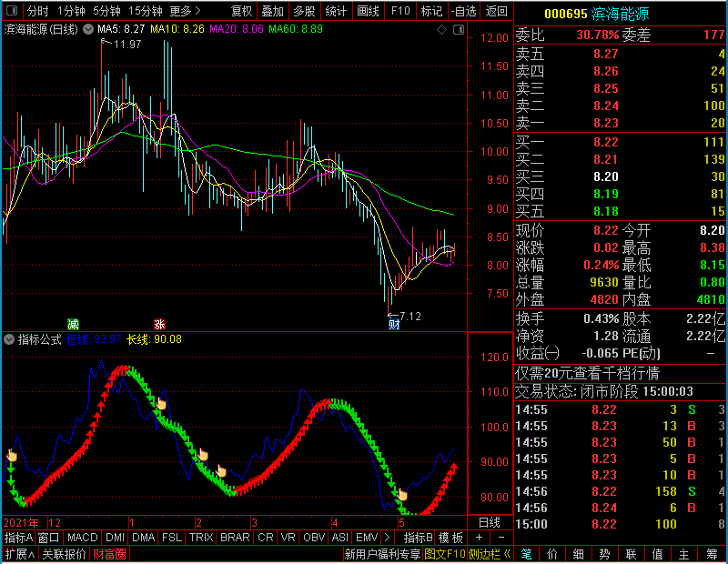
Task: Click the 仅需20元查看千档行情 promo link
Action: click(x=587, y=373)
